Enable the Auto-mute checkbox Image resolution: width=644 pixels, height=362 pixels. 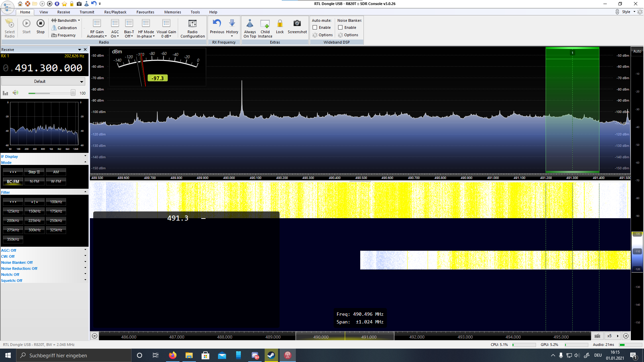tap(315, 27)
